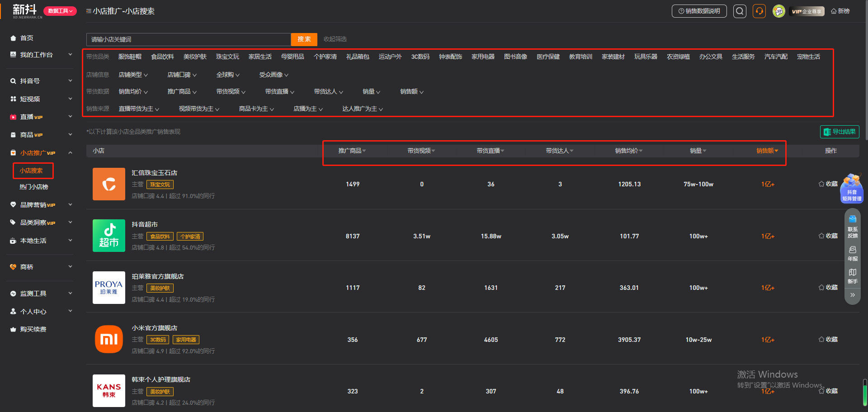This screenshot has height=412, width=868.
Task: Open the 达人推广为主 dropdown
Action: click(x=363, y=109)
